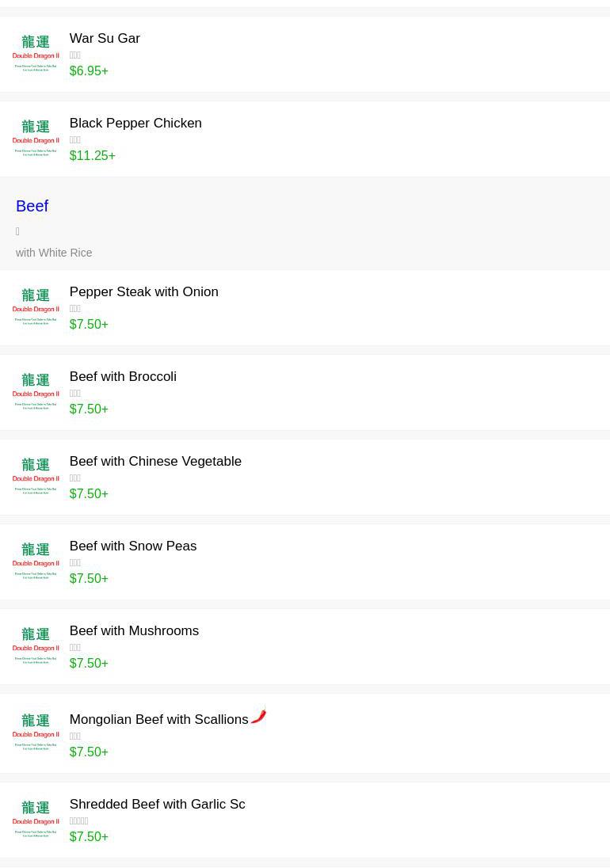The image size is (610, 868).
Task: Select the War Su Gar menu item
Action: pos(105,39)
